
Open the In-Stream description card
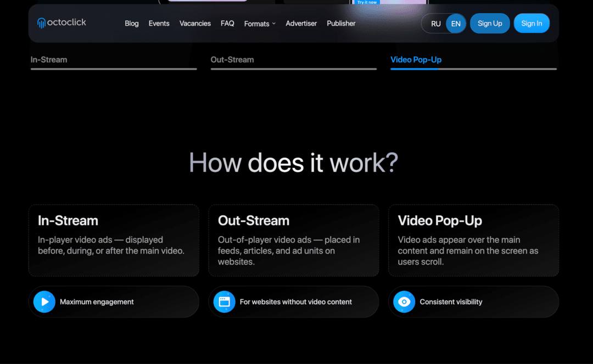click(114, 240)
